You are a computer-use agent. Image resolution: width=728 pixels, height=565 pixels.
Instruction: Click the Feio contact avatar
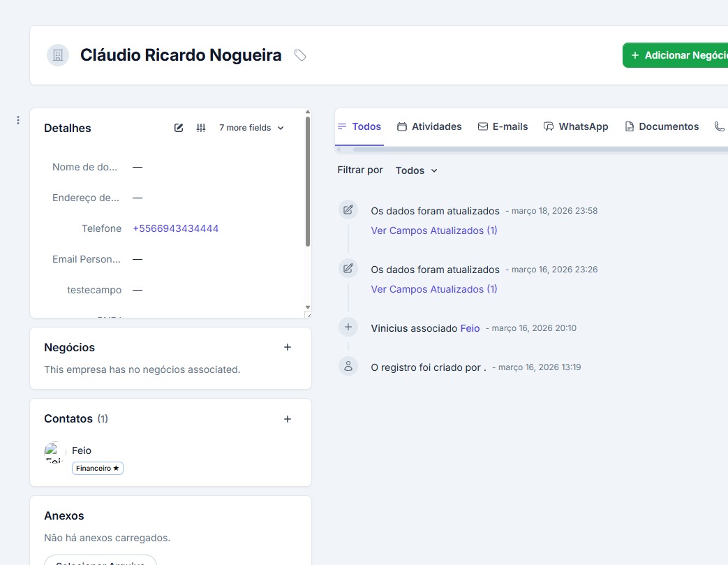pyautogui.click(x=55, y=452)
